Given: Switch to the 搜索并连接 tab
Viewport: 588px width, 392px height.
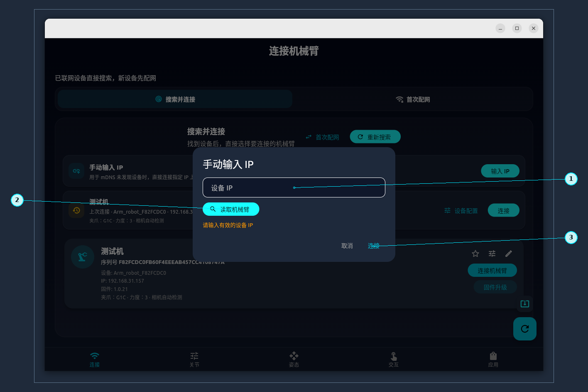Looking at the screenshot, I should click(175, 99).
